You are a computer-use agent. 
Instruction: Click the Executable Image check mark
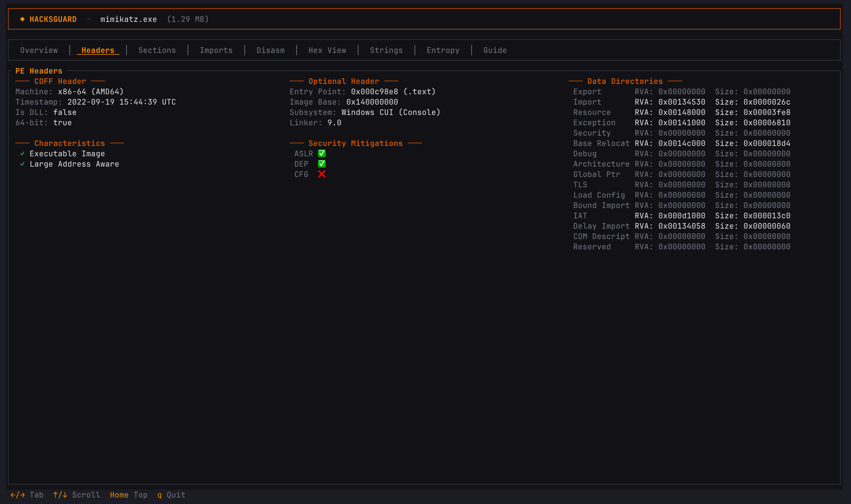pyautogui.click(x=22, y=154)
